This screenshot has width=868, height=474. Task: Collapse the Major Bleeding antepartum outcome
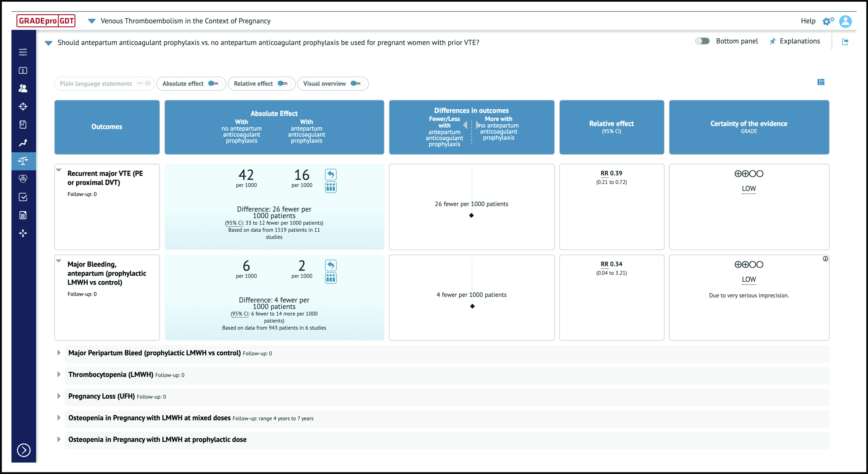point(59,261)
